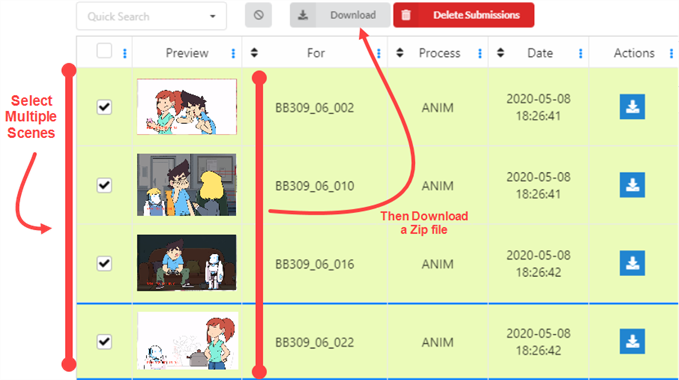Click the red Delete Submissions button
This screenshot has width=679, height=380.
(x=464, y=15)
